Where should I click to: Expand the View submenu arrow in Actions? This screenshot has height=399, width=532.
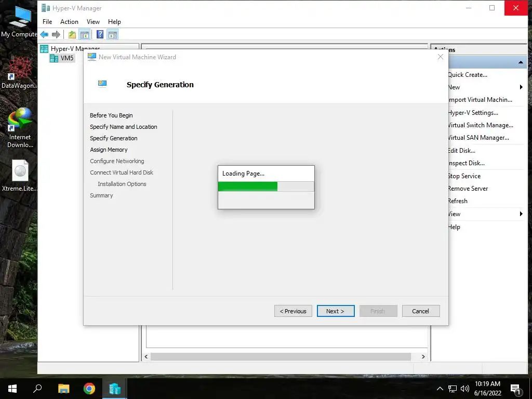click(x=521, y=214)
